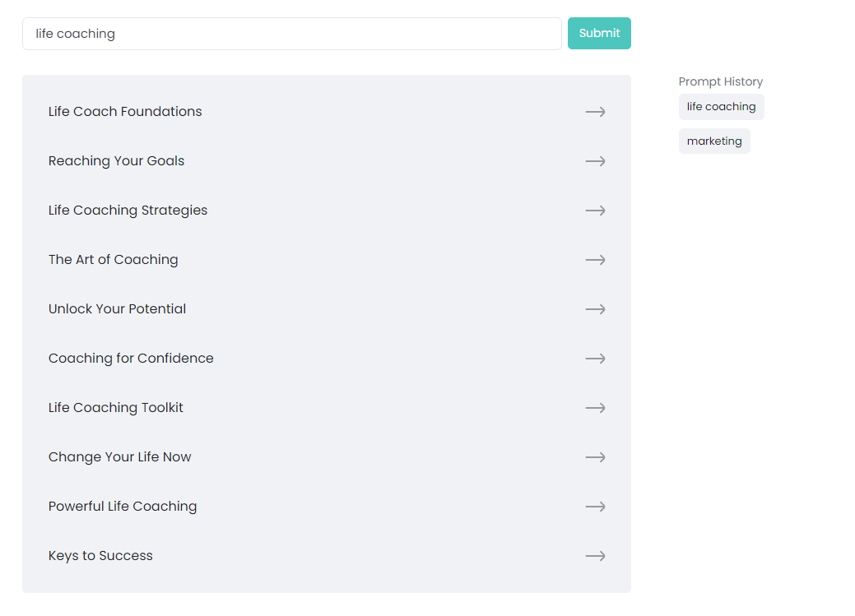This screenshot has width=855, height=616.
Task: Focus the prompt text input field
Action: tap(291, 34)
